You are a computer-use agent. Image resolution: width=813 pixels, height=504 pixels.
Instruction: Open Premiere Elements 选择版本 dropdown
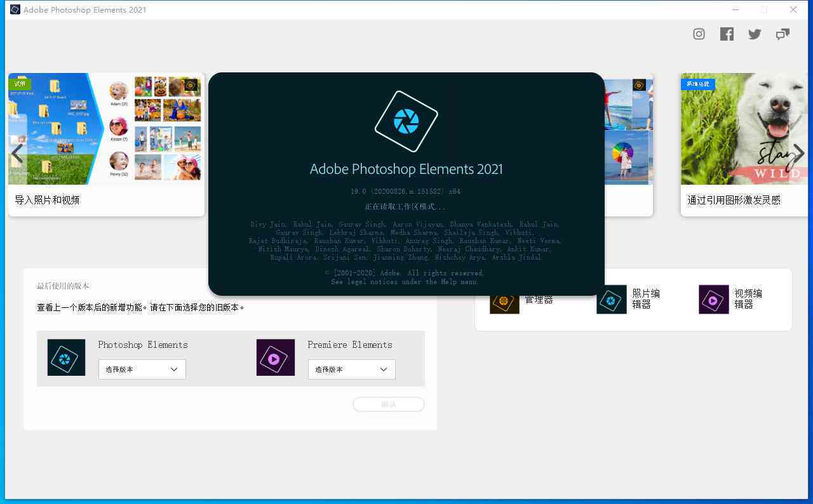point(352,369)
